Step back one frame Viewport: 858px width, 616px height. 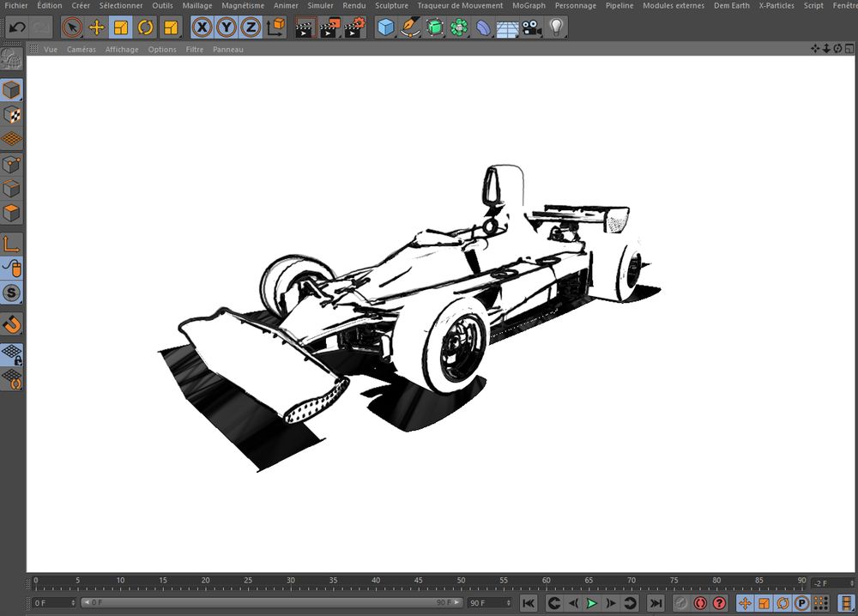coord(573,603)
